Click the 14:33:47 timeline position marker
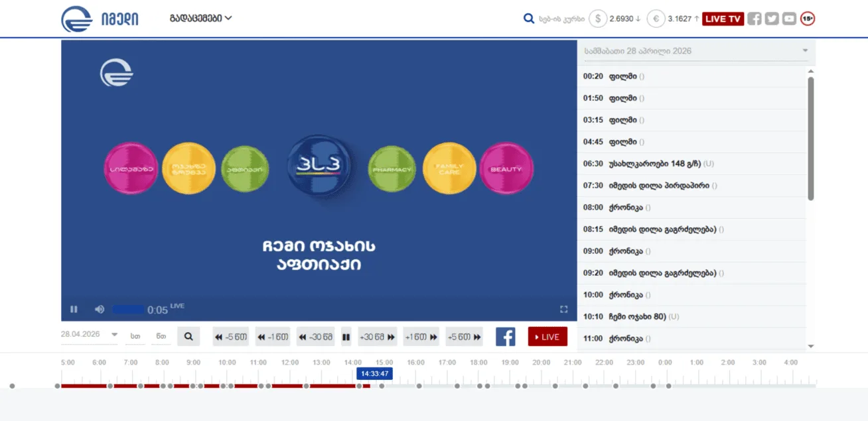Viewport: 868px width, 421px height. pyautogui.click(x=374, y=374)
